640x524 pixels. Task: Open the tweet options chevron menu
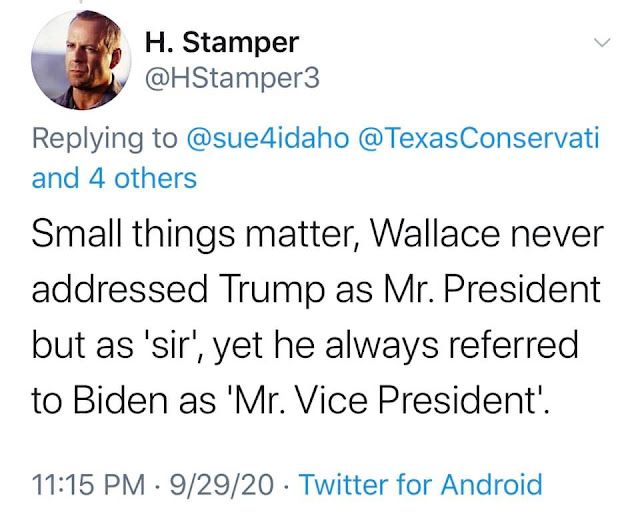pos(601,43)
